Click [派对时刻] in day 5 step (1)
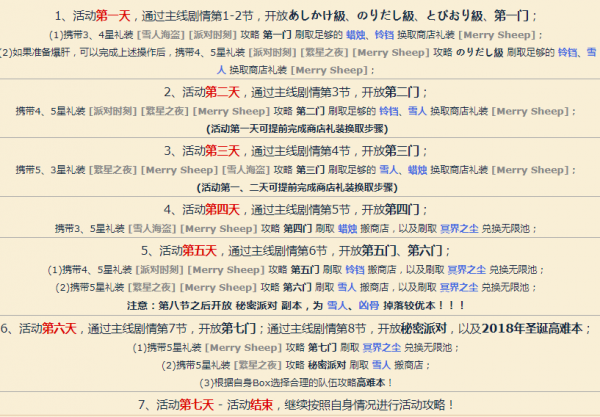600x417 pixels. point(160,270)
